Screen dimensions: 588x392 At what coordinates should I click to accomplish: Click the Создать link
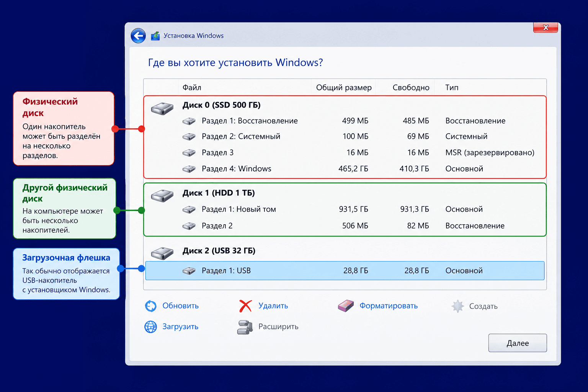(483, 306)
